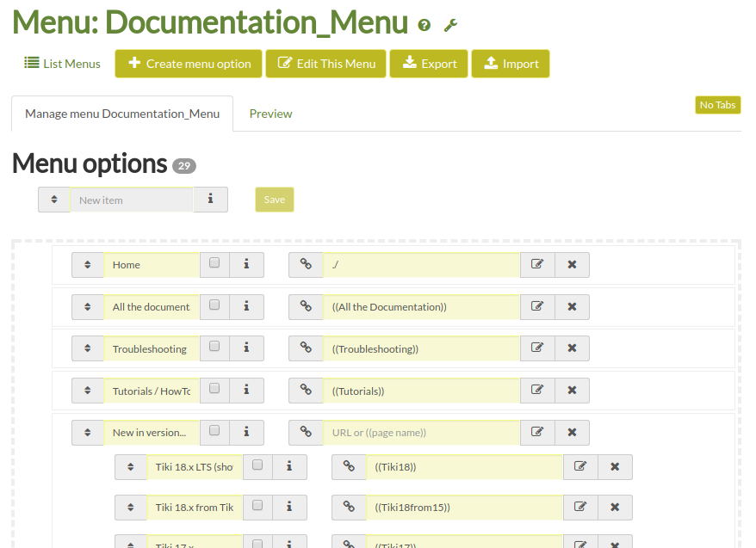Click sort handle on the Home row
The height and width of the screenshot is (548, 756).
(x=88, y=265)
